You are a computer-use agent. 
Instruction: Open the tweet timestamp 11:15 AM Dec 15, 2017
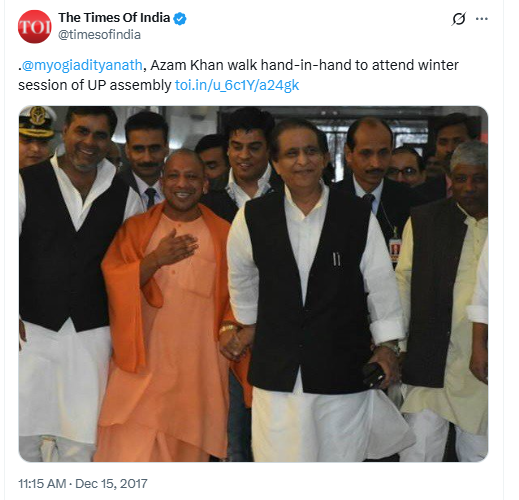click(x=83, y=484)
